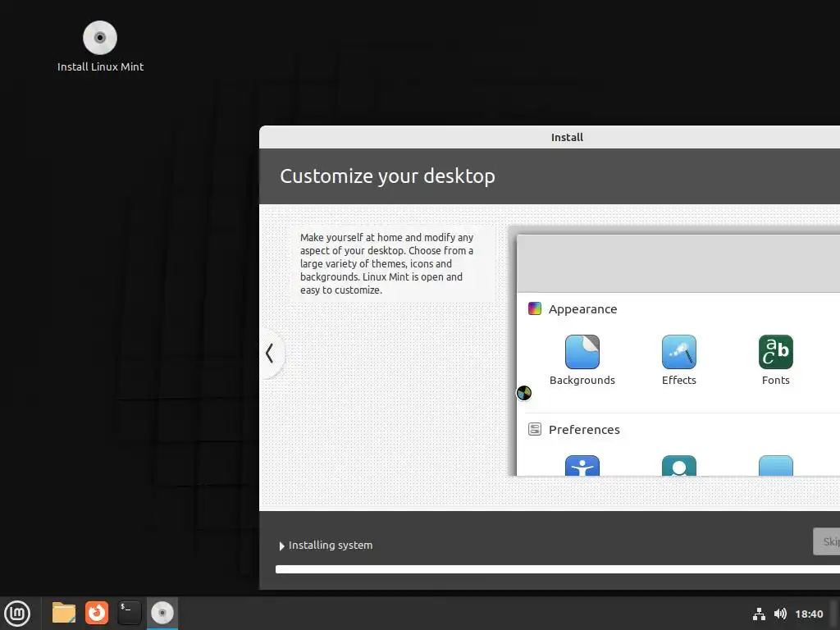Click the Install window title bar
Image resolution: width=840 pixels, height=630 pixels.
(550, 137)
